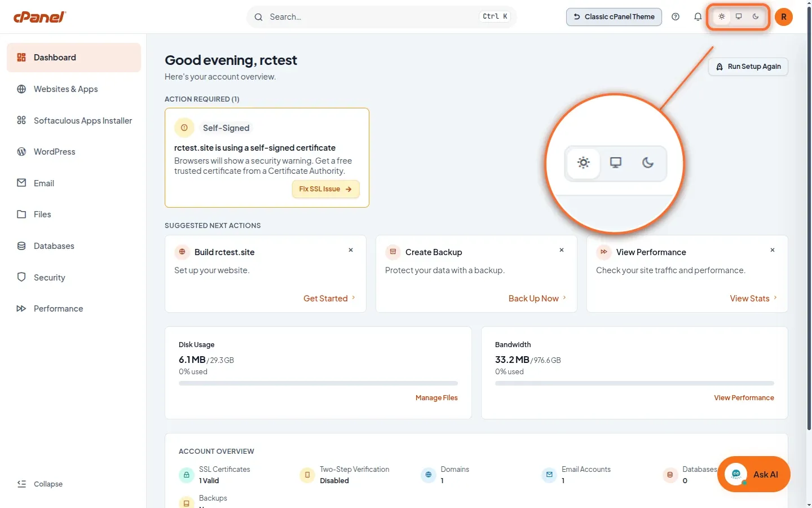Select Dashboard in the sidebar menu
Viewport: 812px width, 508px height.
click(x=73, y=58)
